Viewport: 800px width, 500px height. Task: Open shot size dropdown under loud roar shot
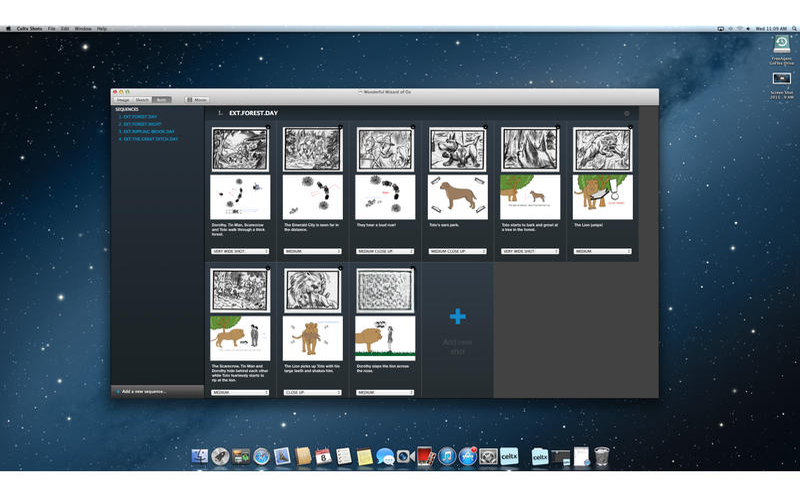coord(385,252)
